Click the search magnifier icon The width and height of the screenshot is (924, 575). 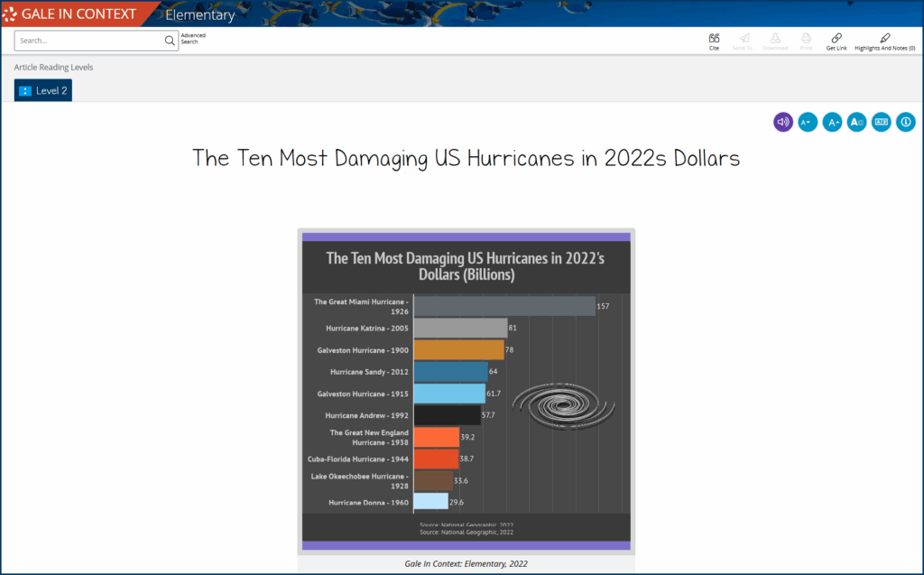[170, 41]
